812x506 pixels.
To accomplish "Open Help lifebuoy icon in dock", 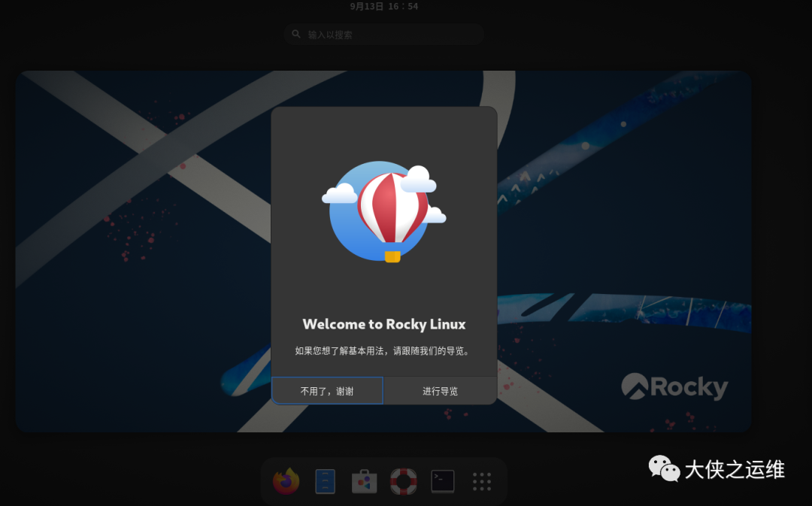I will (x=404, y=481).
